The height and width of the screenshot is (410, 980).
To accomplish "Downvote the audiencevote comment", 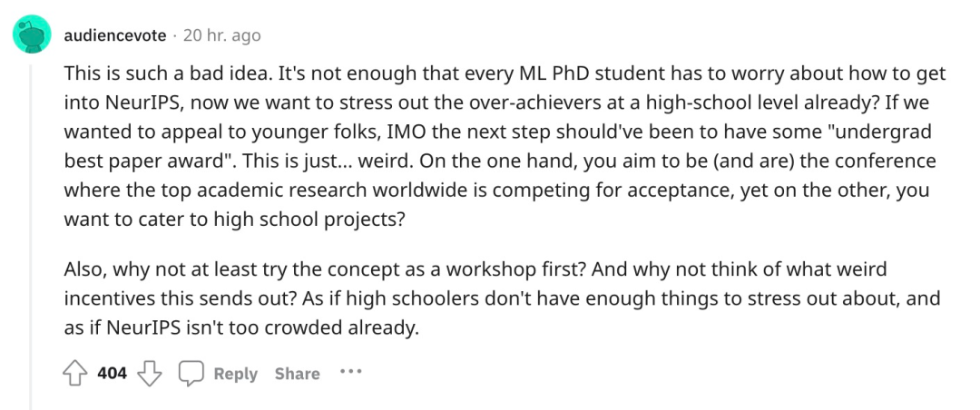I will pyautogui.click(x=150, y=373).
